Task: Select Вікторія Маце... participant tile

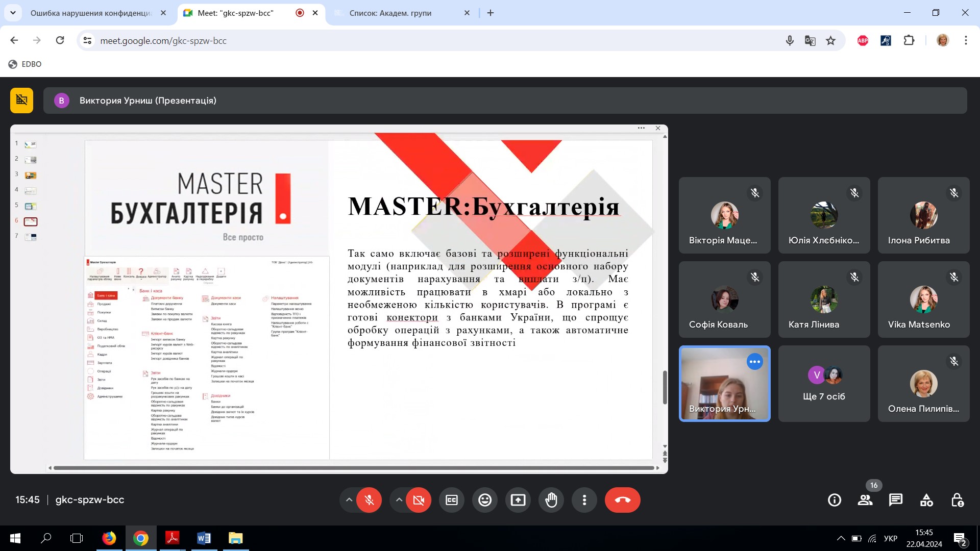Action: pyautogui.click(x=724, y=215)
